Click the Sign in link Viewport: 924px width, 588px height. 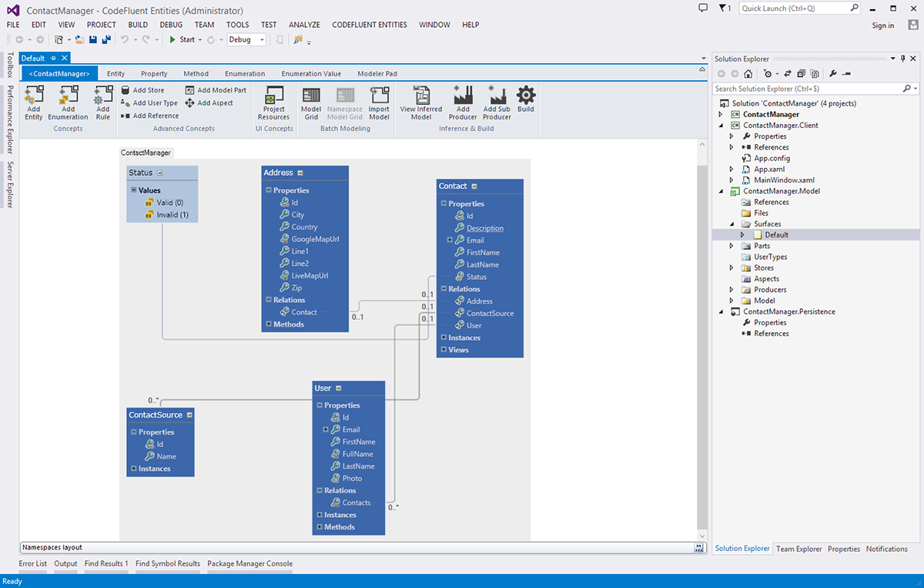tap(882, 25)
